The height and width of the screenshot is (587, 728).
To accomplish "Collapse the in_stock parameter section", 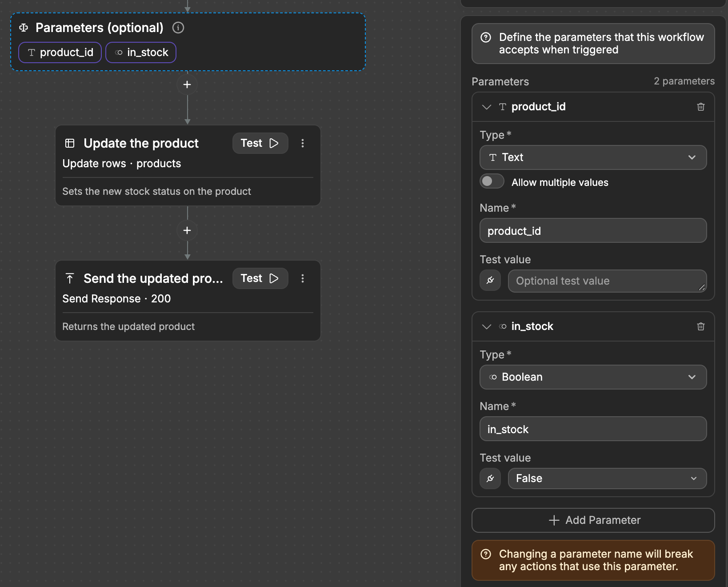I will click(x=487, y=326).
